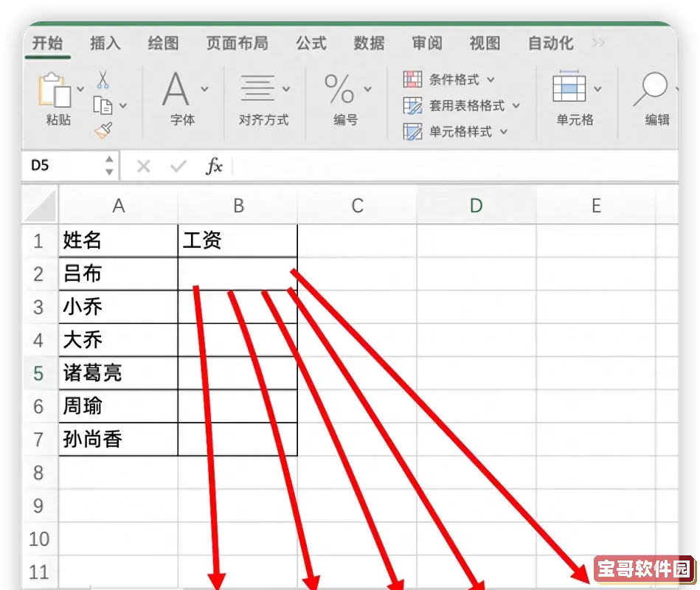Image resolution: width=700 pixels, height=590 pixels.
Task: Select the cell containing 姓名
Action: point(118,240)
